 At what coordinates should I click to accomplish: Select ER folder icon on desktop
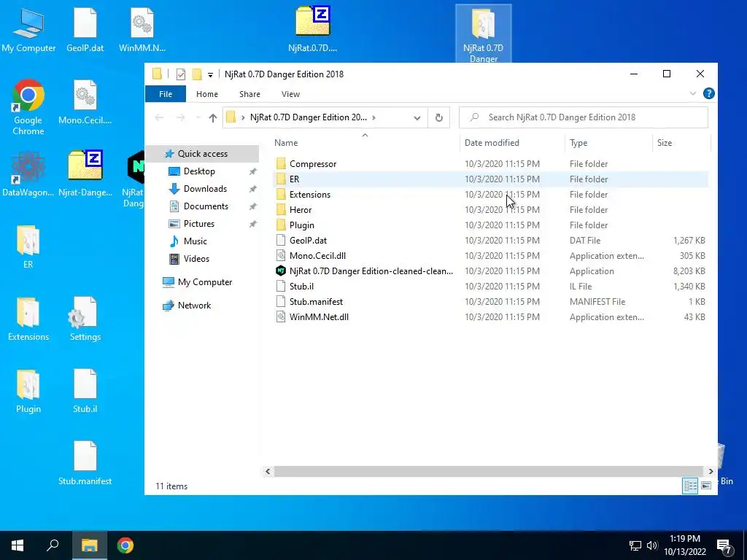pos(28,246)
